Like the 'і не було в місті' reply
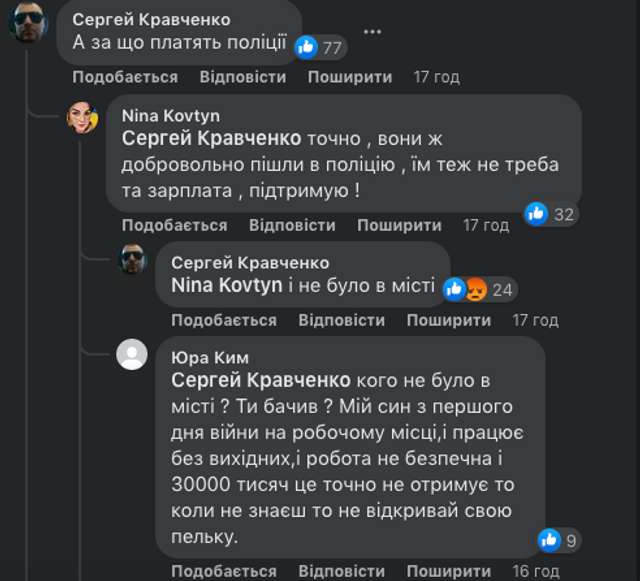The width and height of the screenshot is (640, 581). tap(223, 320)
